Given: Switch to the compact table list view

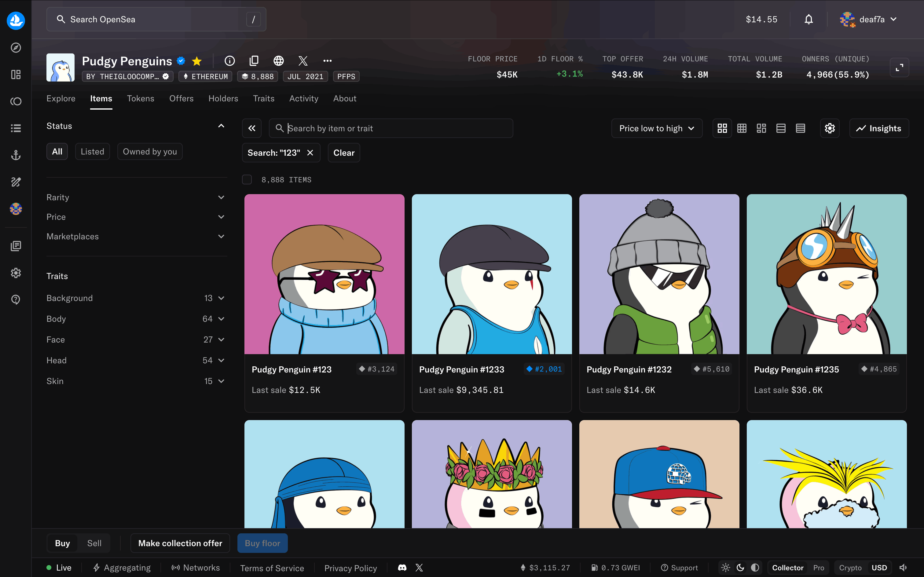Looking at the screenshot, I should click(x=800, y=128).
